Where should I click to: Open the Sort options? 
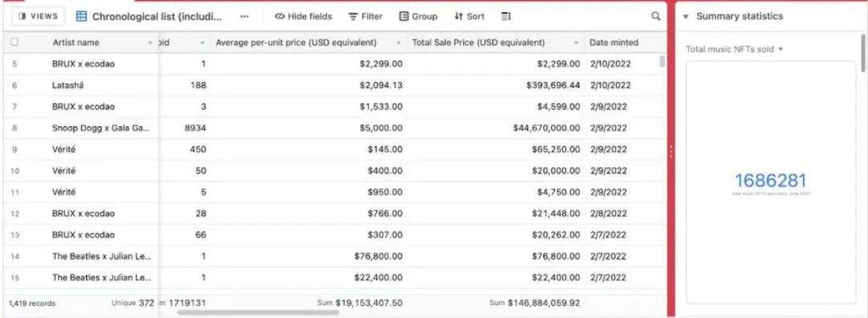point(469,17)
